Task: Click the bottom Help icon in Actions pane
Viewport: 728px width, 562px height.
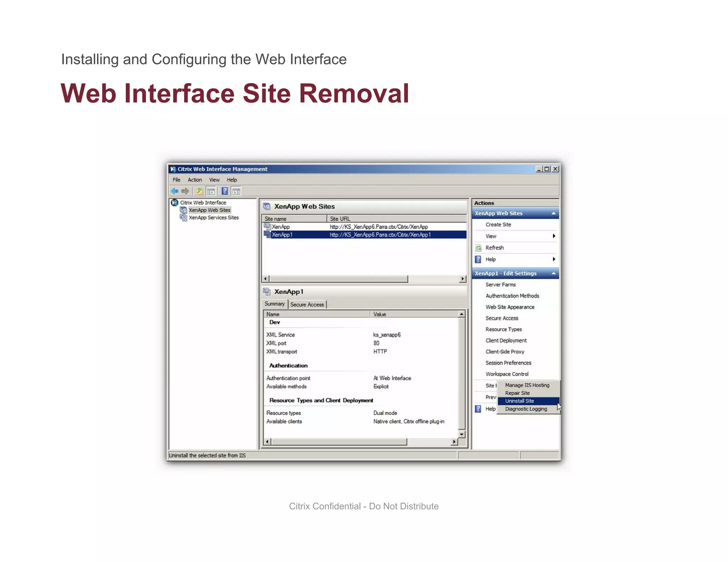Action: coord(478,409)
